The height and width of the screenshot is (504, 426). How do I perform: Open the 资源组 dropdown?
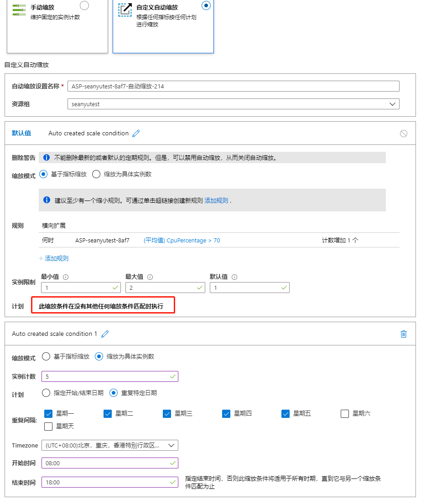click(392, 104)
